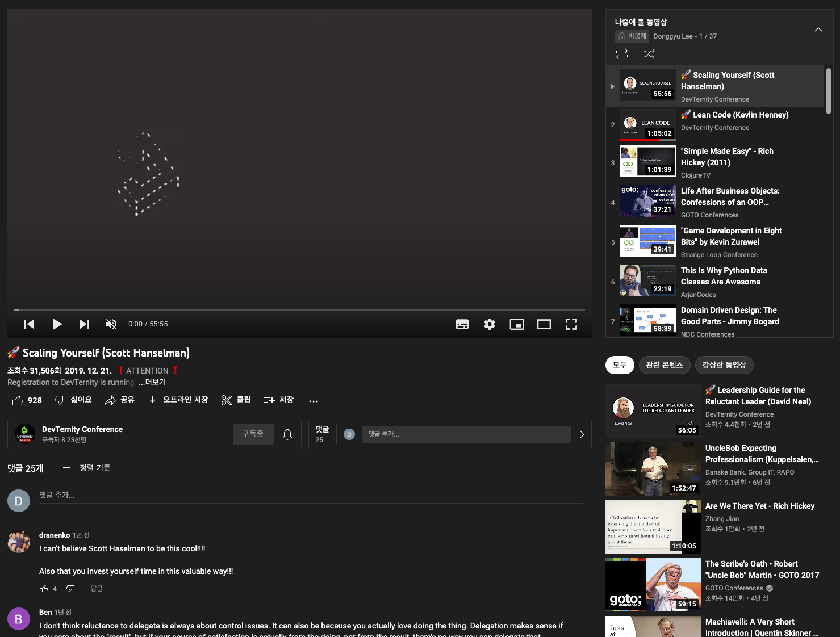This screenshot has height=637, width=840.
Task: Toggle notification bell for channel
Action: (x=287, y=434)
